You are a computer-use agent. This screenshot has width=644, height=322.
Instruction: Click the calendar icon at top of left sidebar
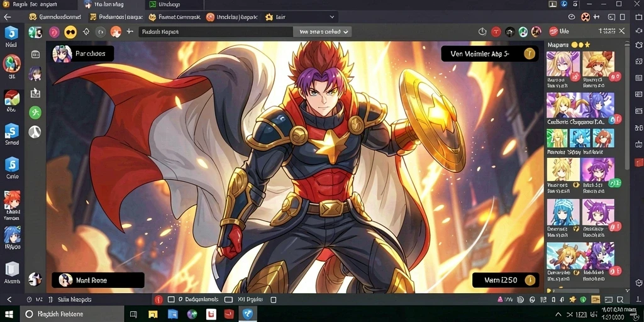click(35, 54)
